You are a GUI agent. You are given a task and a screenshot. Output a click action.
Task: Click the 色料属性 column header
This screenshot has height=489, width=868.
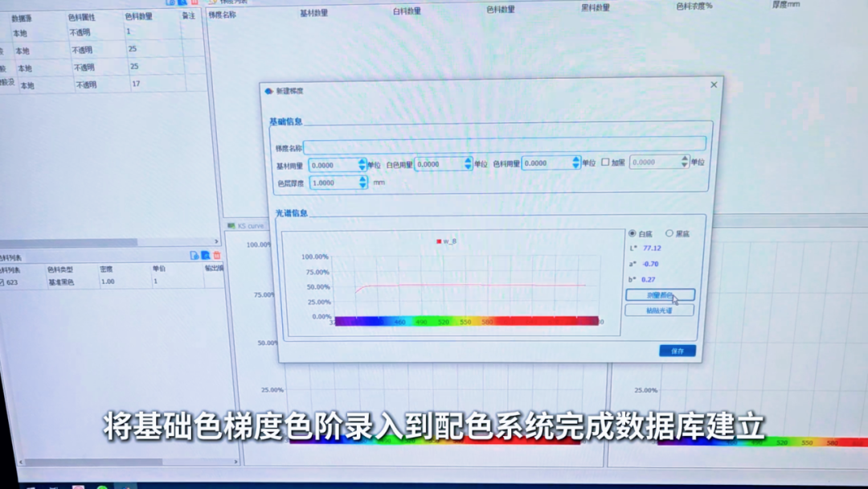point(81,18)
